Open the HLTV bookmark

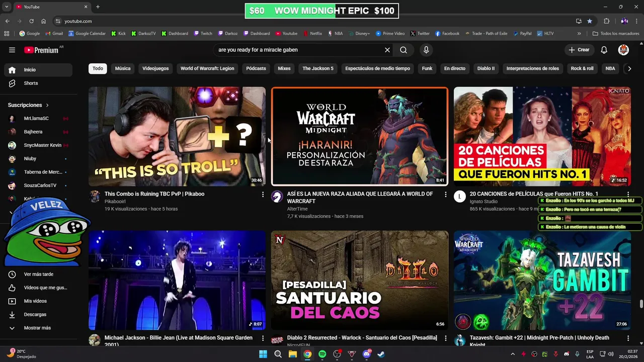click(x=545, y=34)
